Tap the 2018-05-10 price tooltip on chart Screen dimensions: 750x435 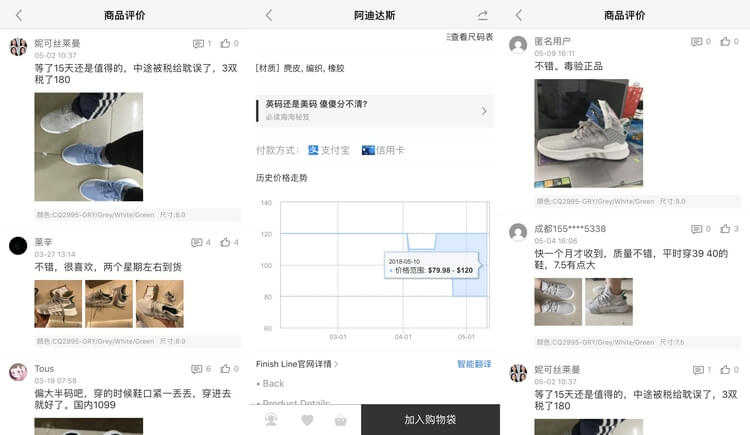click(x=432, y=266)
